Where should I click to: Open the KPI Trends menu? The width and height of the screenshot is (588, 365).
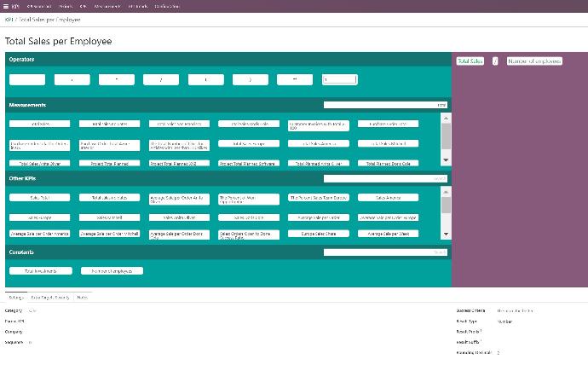click(x=138, y=6)
